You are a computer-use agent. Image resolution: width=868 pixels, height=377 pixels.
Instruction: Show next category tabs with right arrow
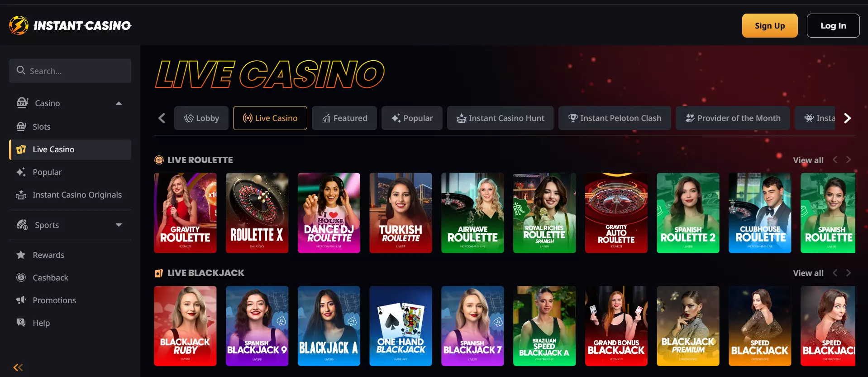click(847, 118)
